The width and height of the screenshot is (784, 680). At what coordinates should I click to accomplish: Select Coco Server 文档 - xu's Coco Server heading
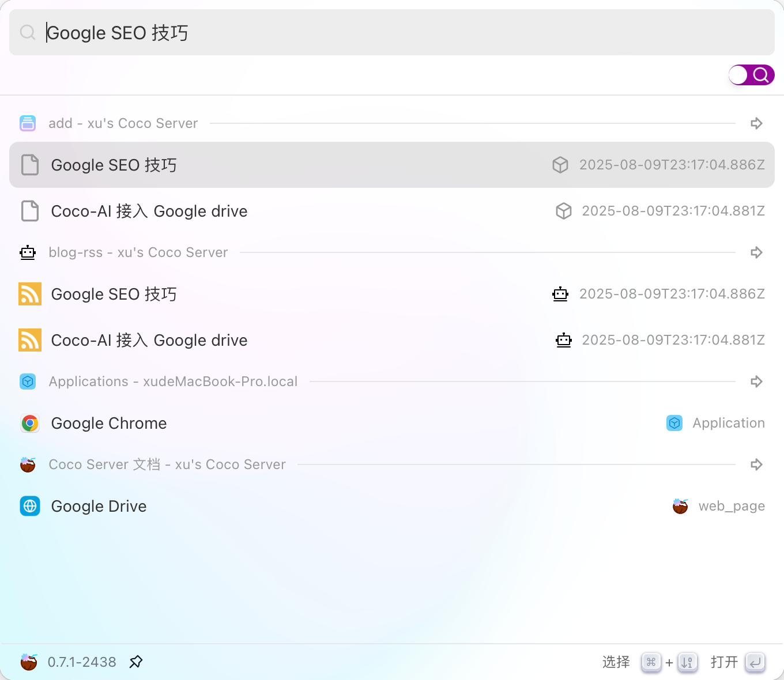(x=167, y=464)
